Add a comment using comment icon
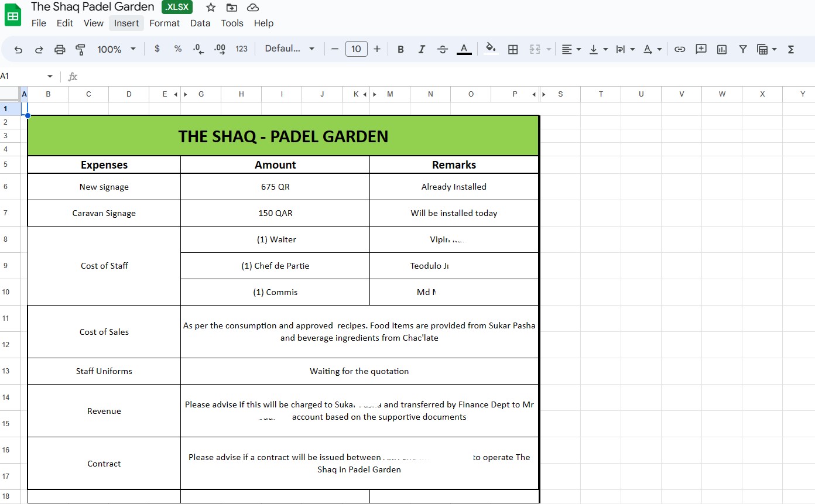815x504 pixels. coord(701,49)
